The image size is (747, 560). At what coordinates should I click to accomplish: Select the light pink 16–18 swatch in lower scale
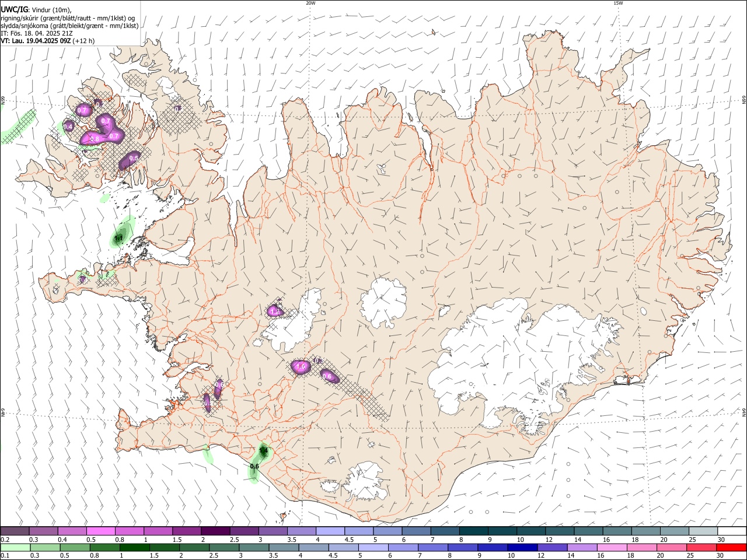pos(610,548)
